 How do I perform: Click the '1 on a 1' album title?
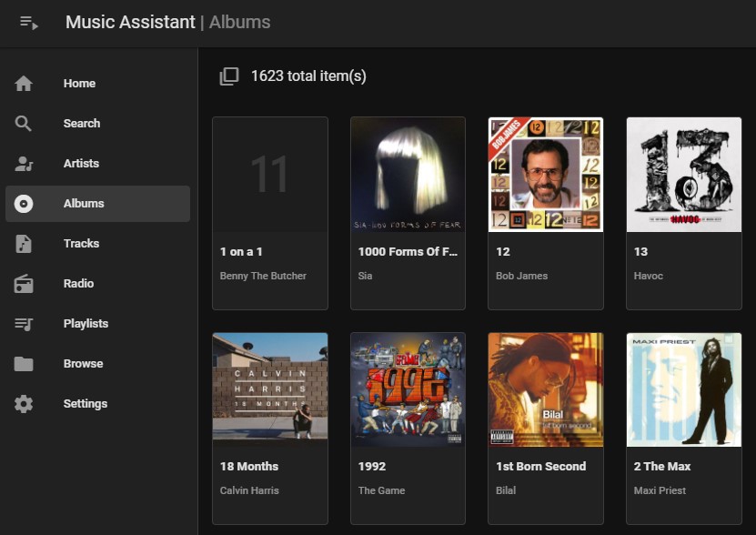[x=241, y=252]
